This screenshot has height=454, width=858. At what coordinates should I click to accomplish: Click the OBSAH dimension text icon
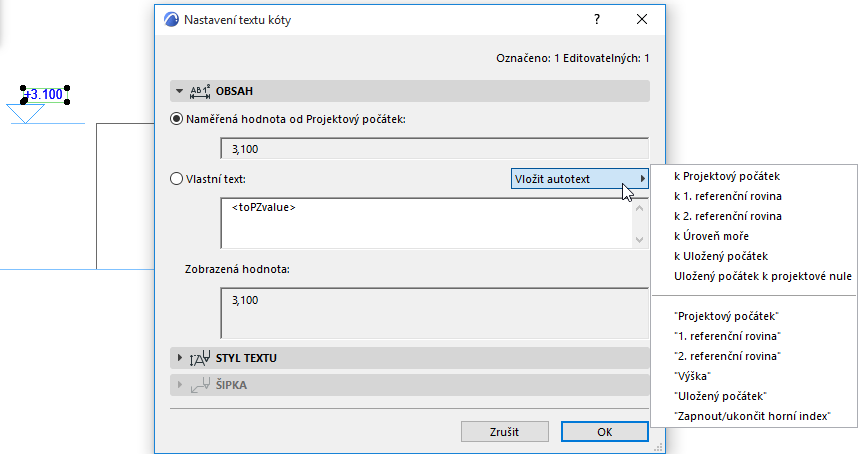click(x=199, y=91)
